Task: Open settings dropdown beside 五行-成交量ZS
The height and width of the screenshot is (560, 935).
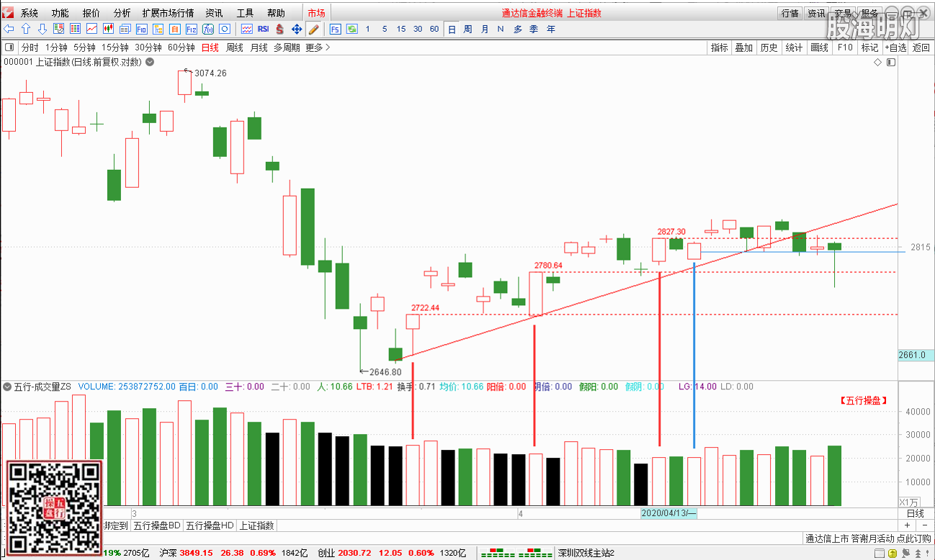Action: (7, 387)
